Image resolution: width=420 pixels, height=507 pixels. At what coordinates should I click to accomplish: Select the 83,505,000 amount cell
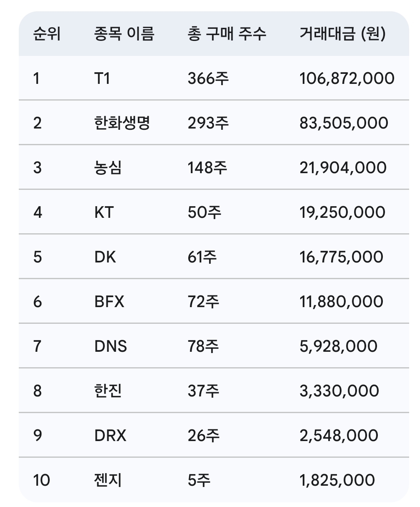[x=344, y=123]
